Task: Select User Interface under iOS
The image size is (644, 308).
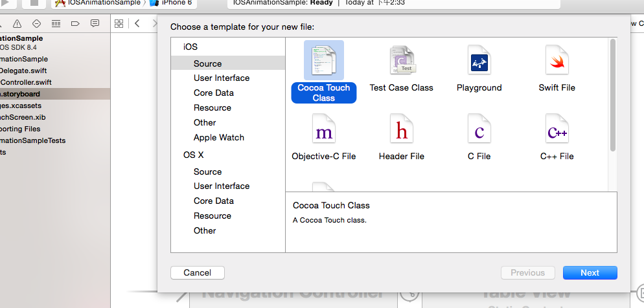Action: coord(221,78)
